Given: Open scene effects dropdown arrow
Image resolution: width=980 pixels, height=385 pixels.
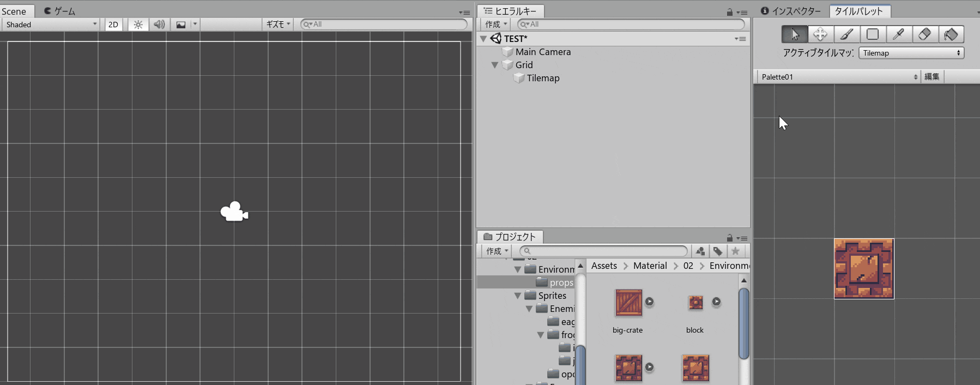Looking at the screenshot, I should point(195,25).
